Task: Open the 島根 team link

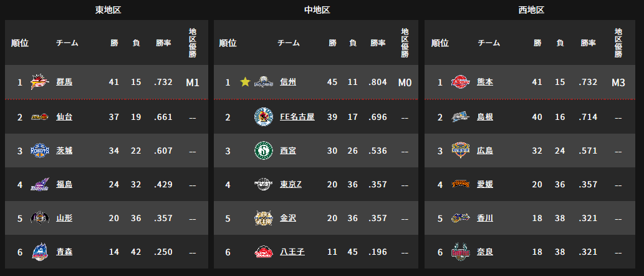Action: 485,117
